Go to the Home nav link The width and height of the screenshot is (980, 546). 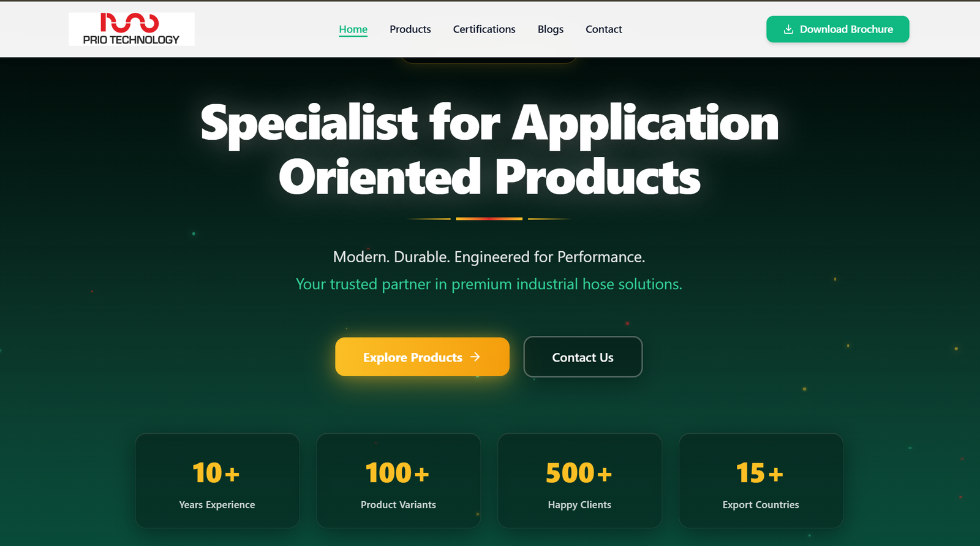353,29
